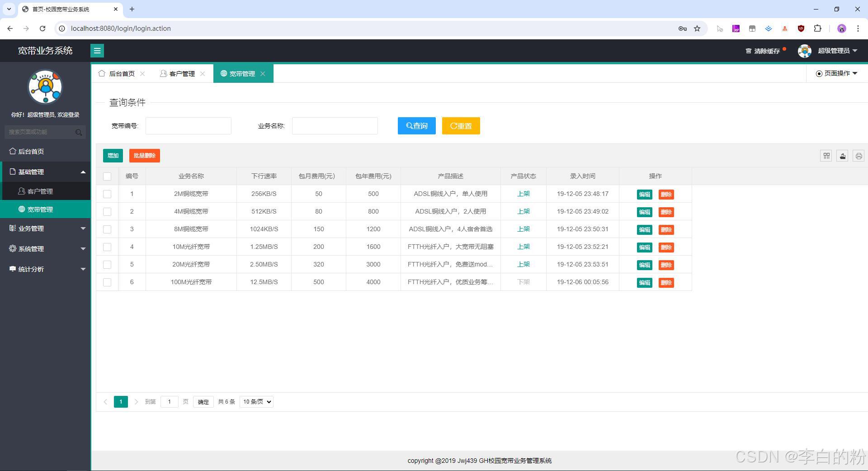868x471 pixels.
Task: Open 宽带管理 in the sidebar
Action: coord(45,209)
